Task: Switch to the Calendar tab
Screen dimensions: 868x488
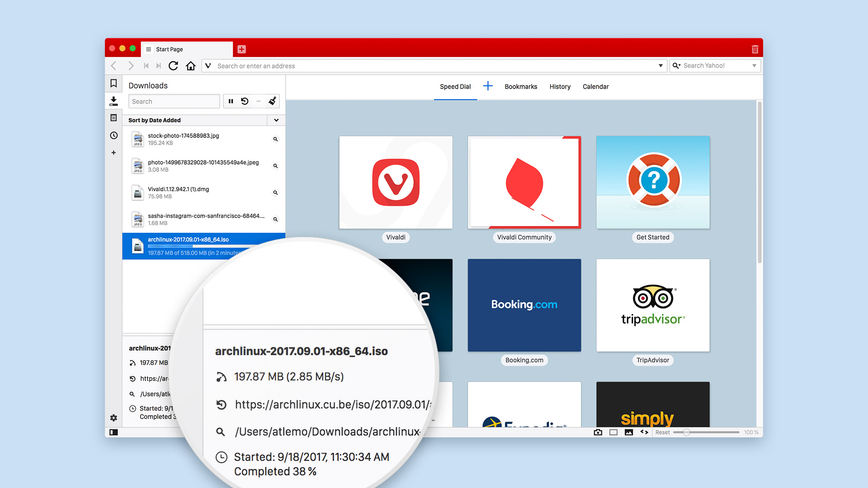Action: point(595,86)
